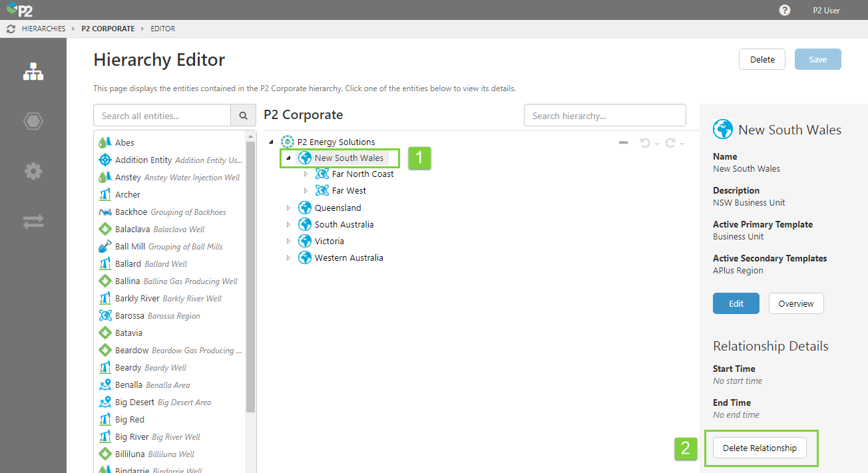Open the hierarchy icon in left sidebar

click(33, 72)
